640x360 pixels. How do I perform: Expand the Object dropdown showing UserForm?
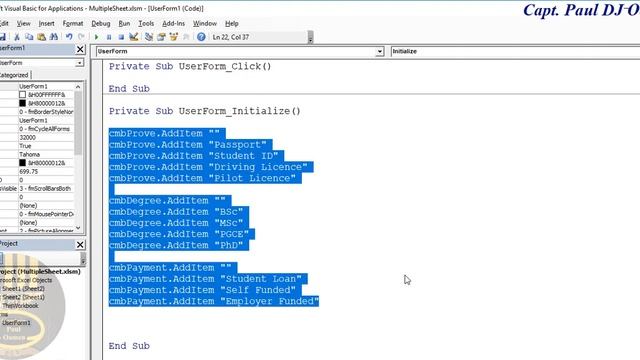pyautogui.click(x=380, y=51)
